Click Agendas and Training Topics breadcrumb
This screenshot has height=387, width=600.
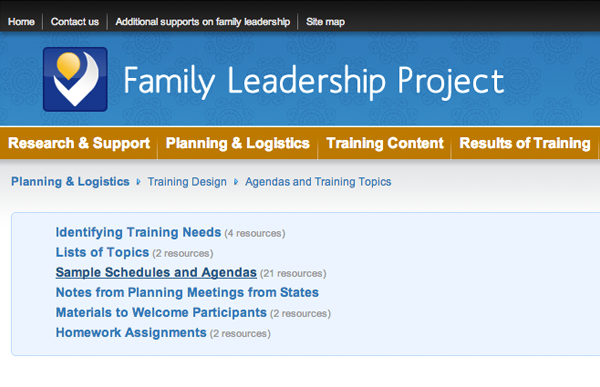point(318,182)
